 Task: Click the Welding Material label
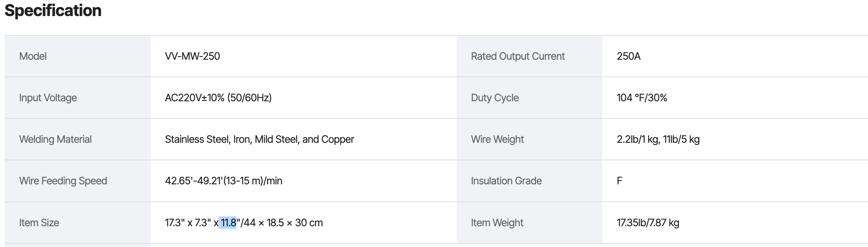coord(55,139)
